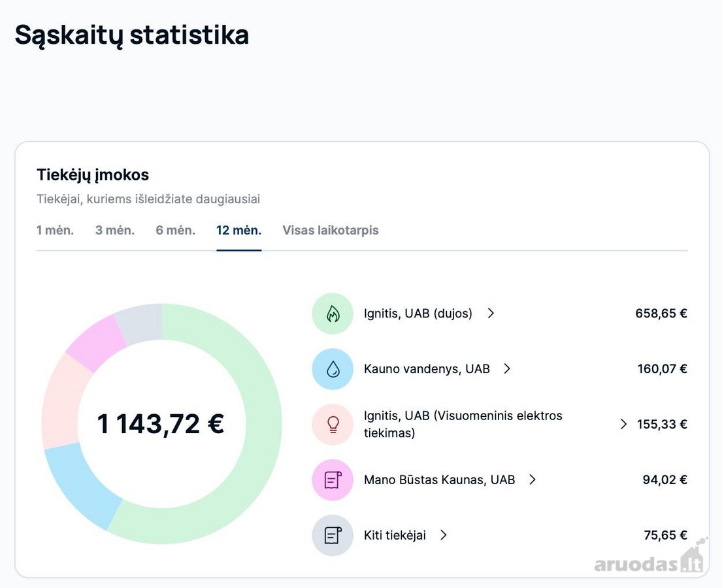This screenshot has height=588, width=722.
Task: Expand Mano Būstas Kaunas chevron
Action: [x=533, y=480]
